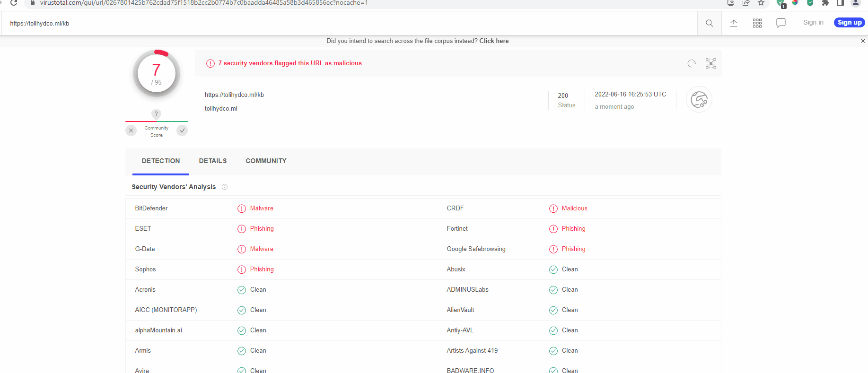Screen dimensions: 868x373
Task: Click the Acronis clean checkmark icon
Action: (x=242, y=290)
